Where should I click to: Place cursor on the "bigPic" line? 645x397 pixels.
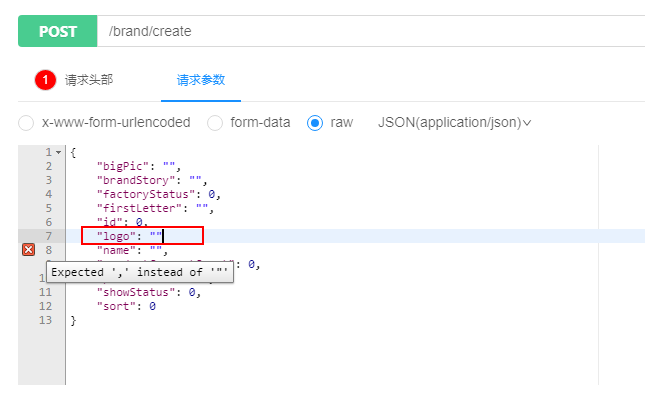click(x=139, y=166)
